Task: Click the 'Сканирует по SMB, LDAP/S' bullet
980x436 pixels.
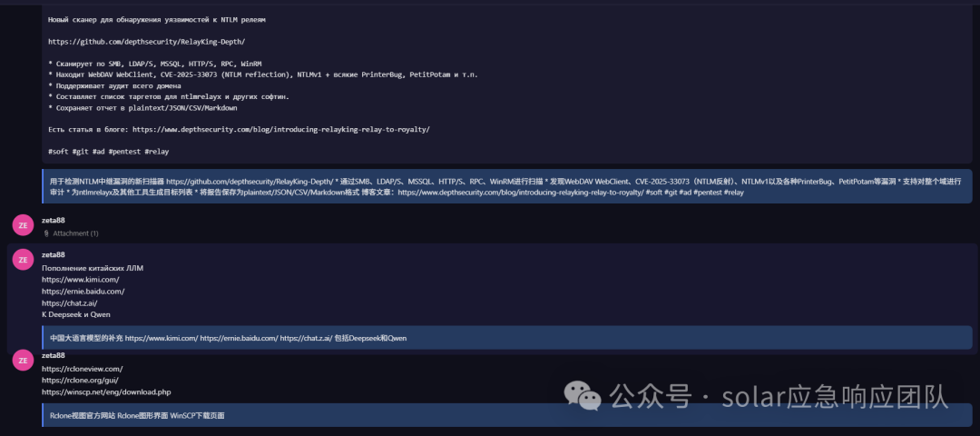Action: (x=155, y=64)
